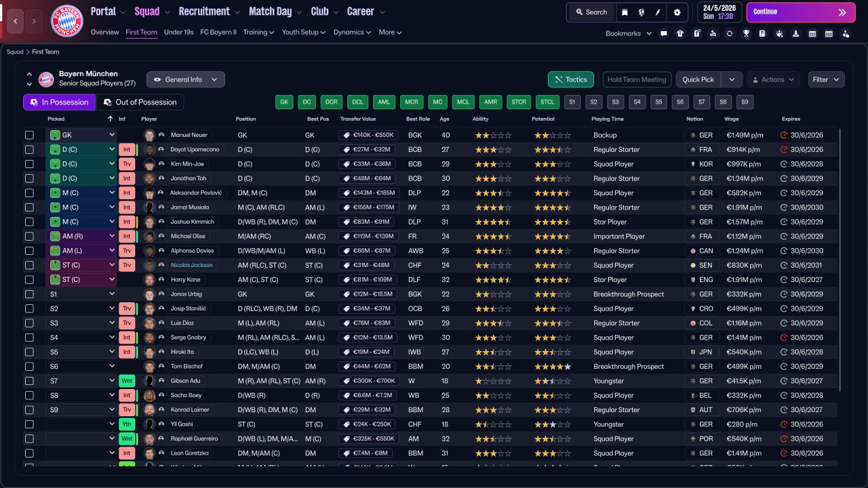Click the date and time display 24/5/2026

pyautogui.click(x=719, y=12)
